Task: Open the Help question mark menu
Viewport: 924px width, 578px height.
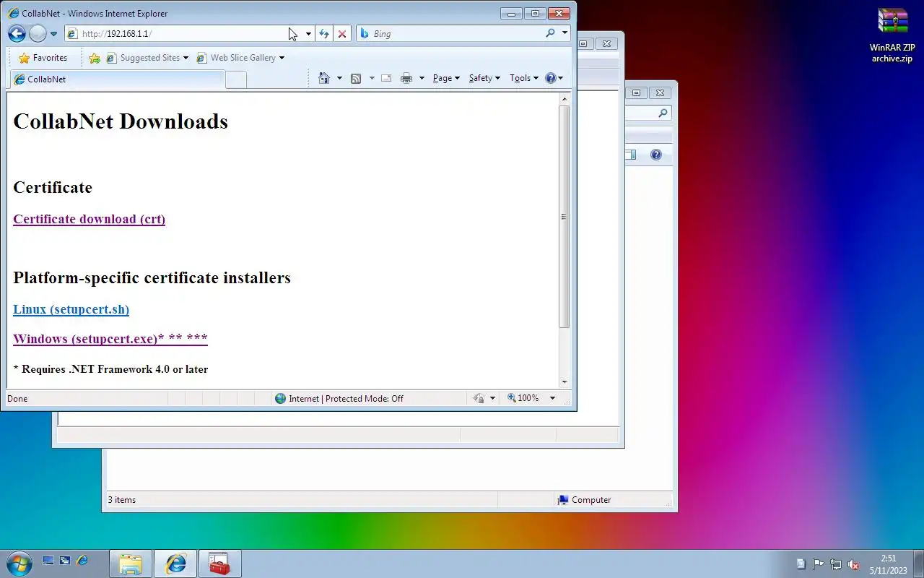Action: (x=554, y=78)
